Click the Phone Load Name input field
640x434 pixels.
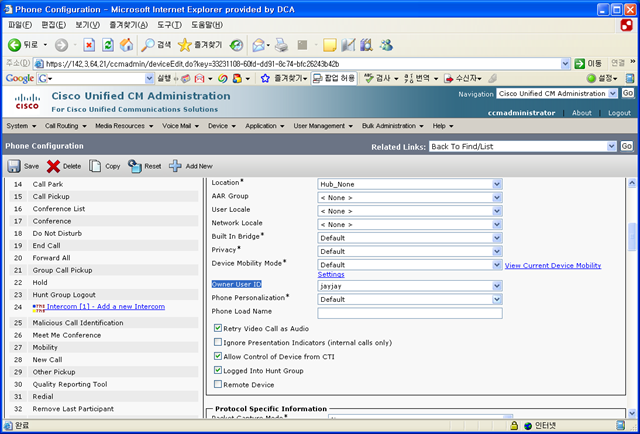click(x=410, y=313)
